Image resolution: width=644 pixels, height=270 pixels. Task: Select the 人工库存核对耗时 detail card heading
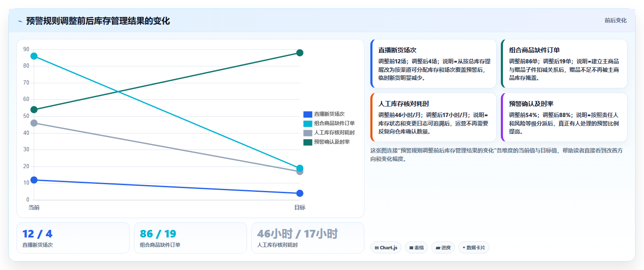404,104
